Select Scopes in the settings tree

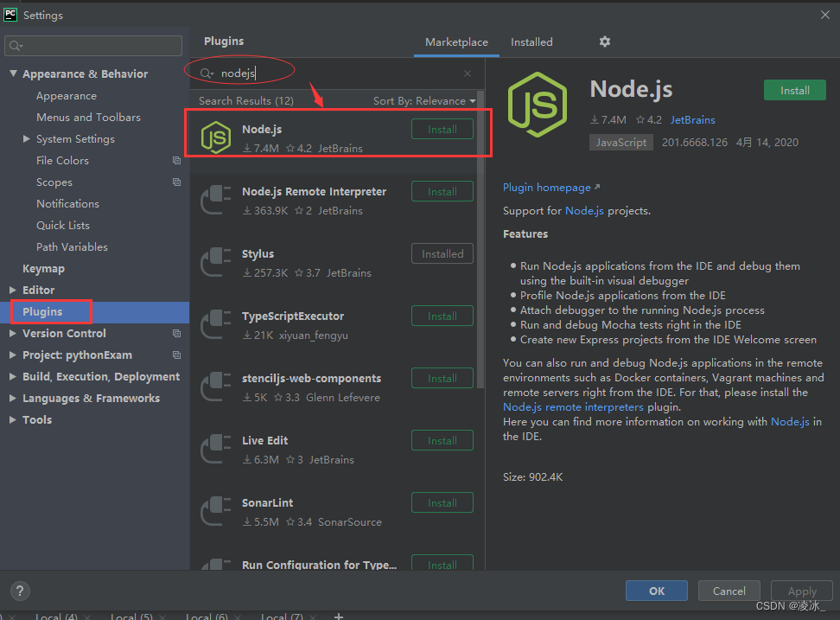click(x=54, y=182)
